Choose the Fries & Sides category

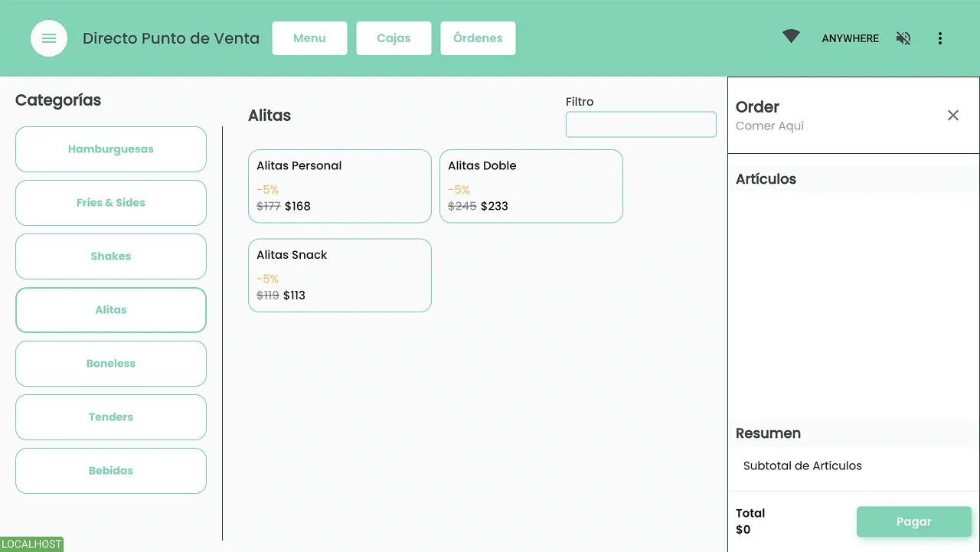coord(111,203)
